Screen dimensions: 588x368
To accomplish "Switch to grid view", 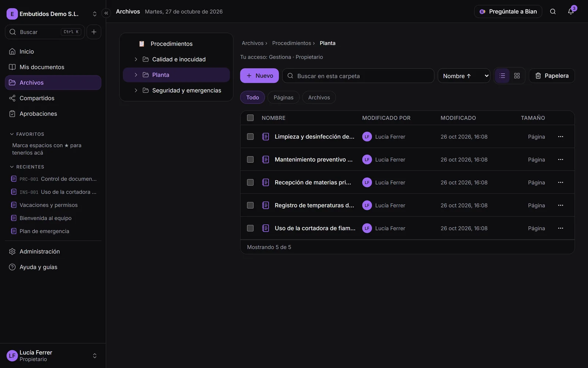I will [517, 76].
